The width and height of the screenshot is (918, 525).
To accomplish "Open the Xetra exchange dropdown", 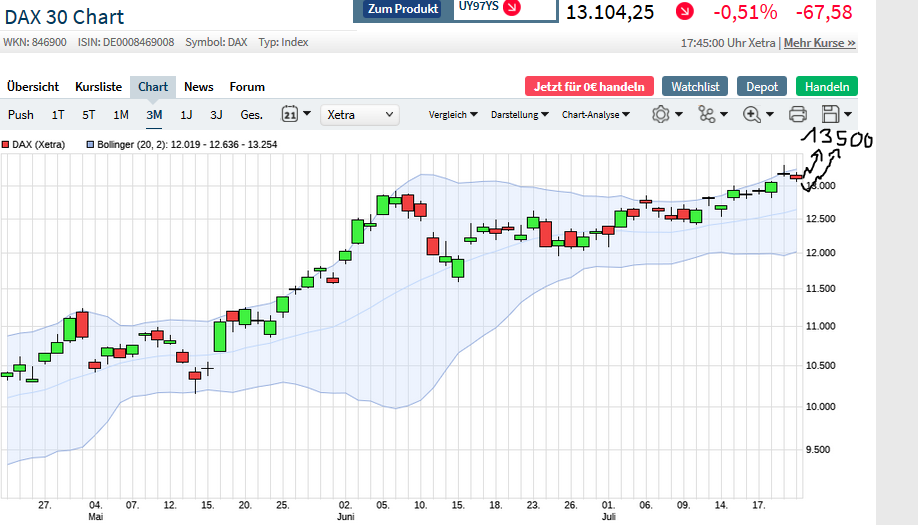I will click(x=360, y=115).
